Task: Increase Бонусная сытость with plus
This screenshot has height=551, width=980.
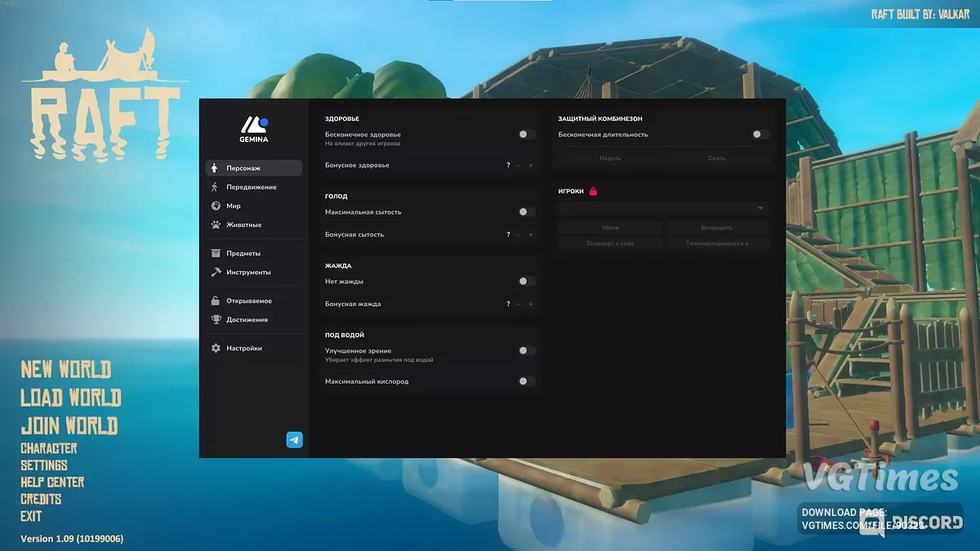Action: (x=531, y=235)
